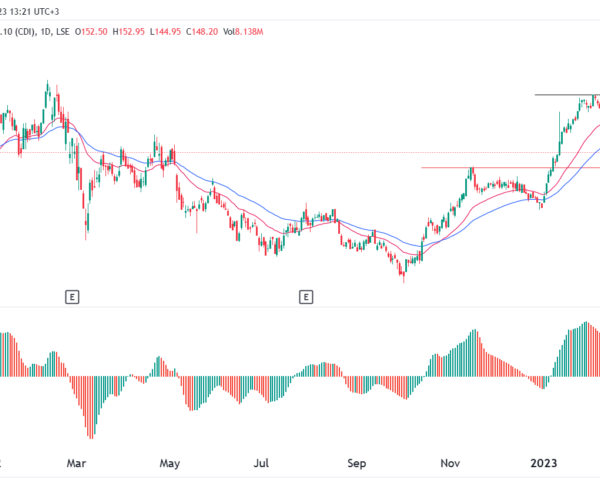Click the Sep label on the time axis
Image resolution: width=600 pixels, height=503 pixels.
(357, 464)
